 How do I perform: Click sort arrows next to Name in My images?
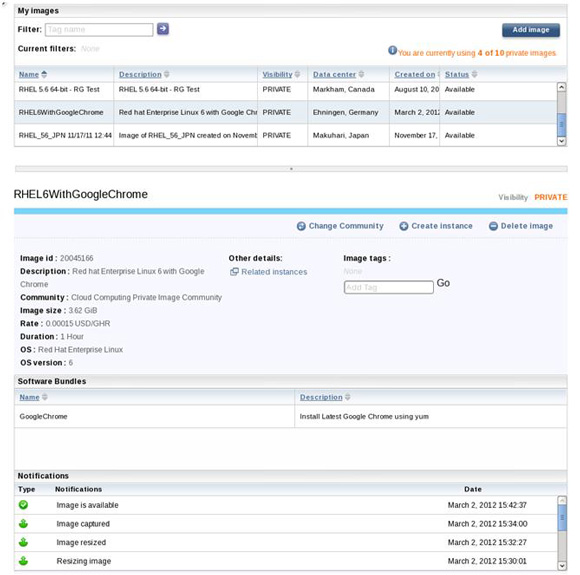click(x=44, y=74)
